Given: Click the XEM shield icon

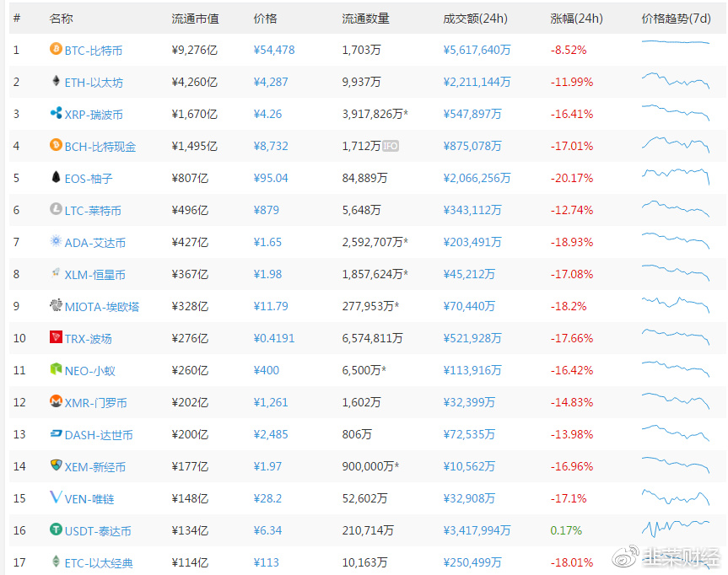Looking at the screenshot, I should 56,465.
